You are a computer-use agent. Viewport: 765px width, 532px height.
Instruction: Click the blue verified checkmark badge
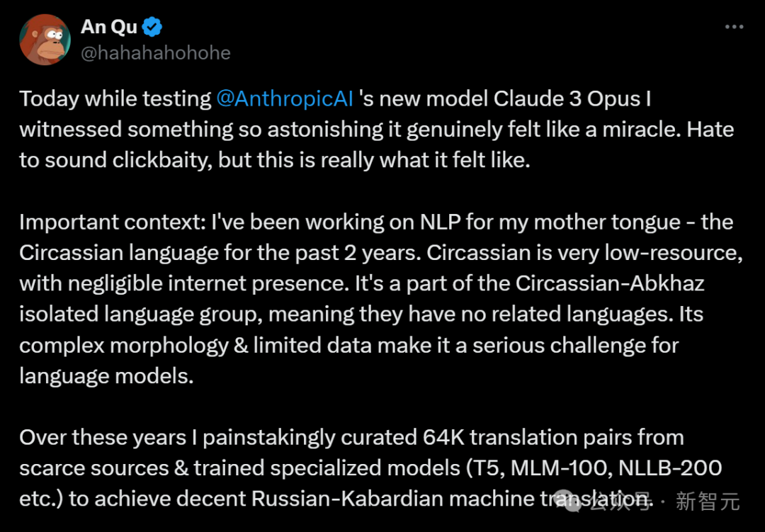pos(152,26)
